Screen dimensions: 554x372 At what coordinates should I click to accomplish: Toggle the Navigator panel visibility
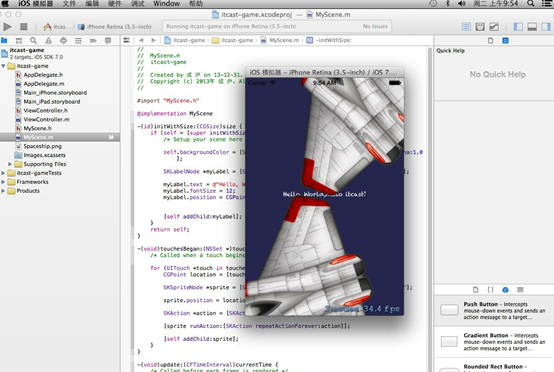518,26
